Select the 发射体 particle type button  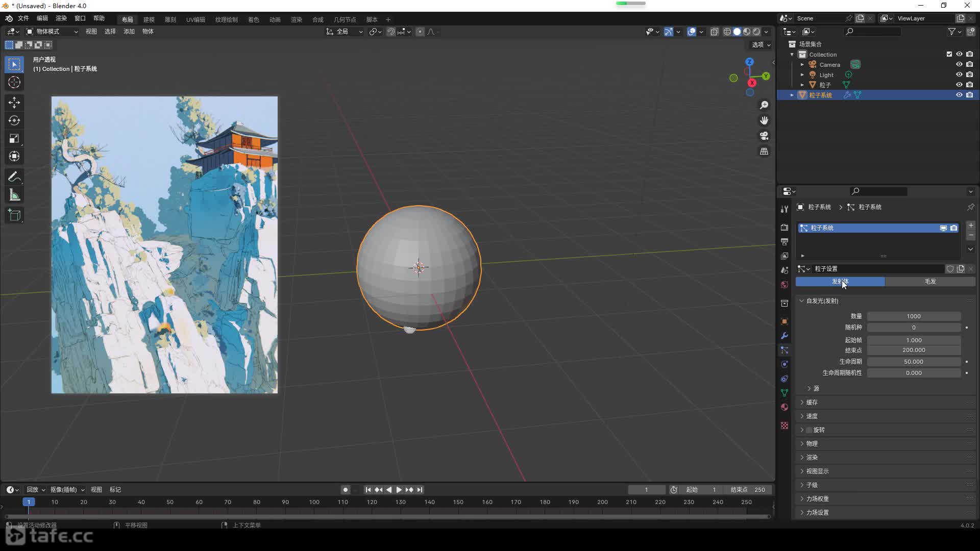click(x=840, y=282)
